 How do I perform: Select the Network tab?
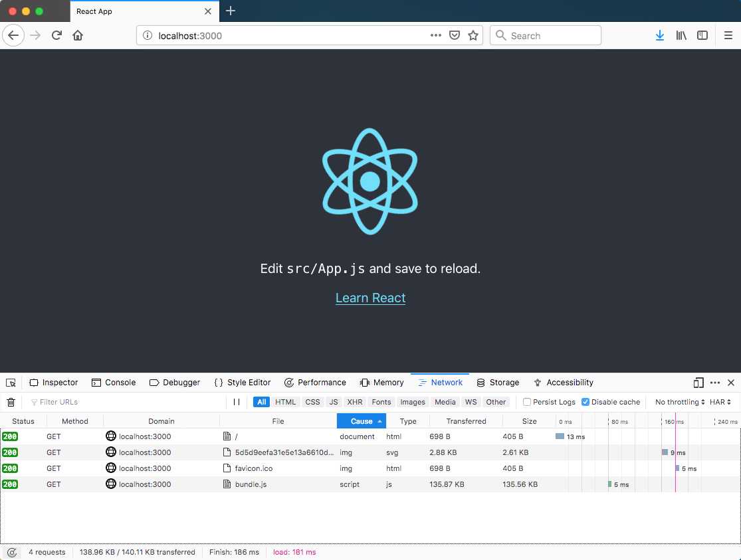(x=441, y=383)
